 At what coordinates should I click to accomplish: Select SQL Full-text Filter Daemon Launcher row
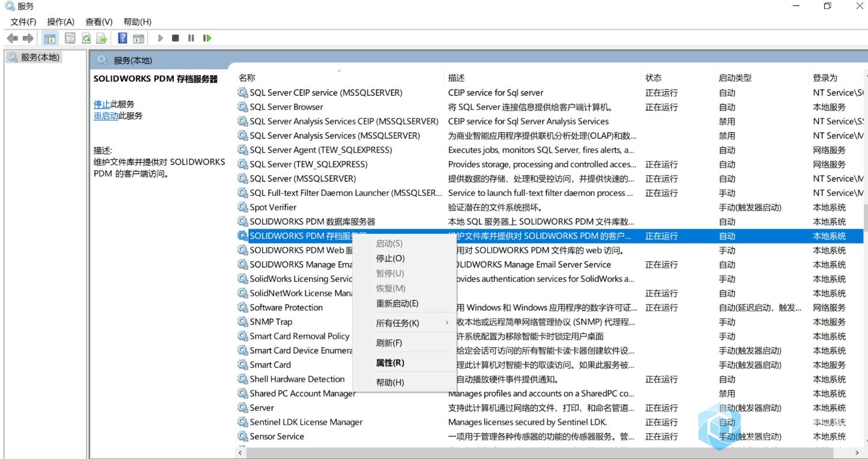pos(550,193)
